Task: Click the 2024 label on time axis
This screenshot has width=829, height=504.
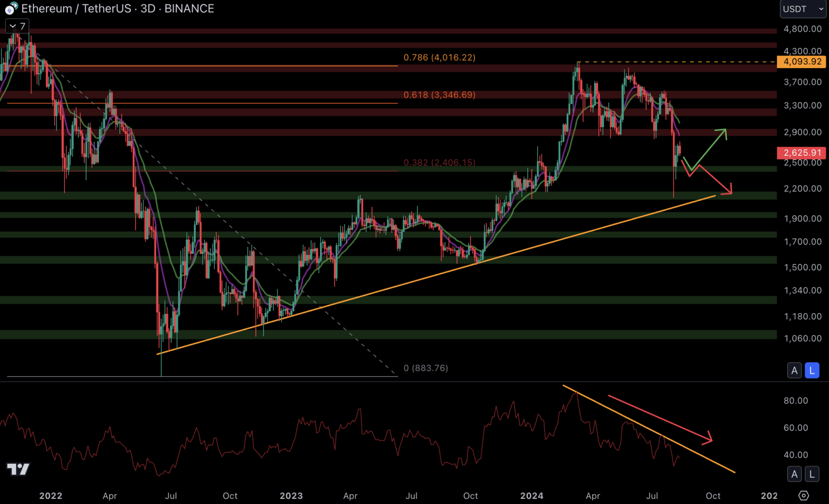Action: tap(531, 496)
